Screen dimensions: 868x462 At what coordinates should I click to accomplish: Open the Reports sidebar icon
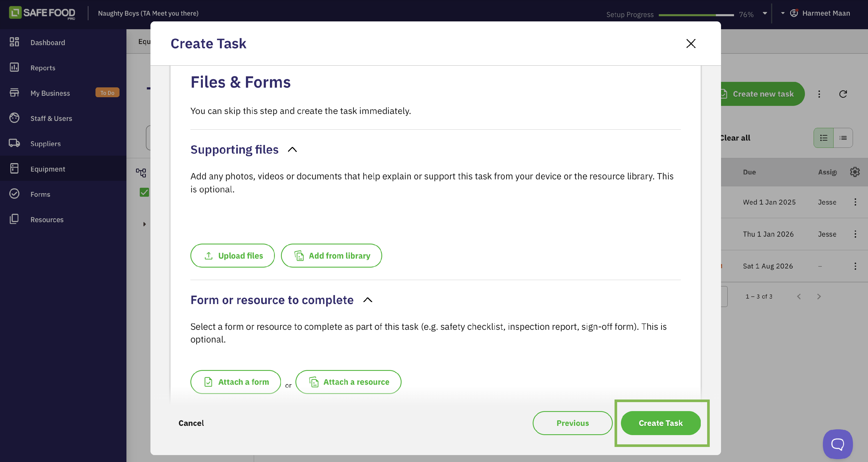[x=14, y=67]
